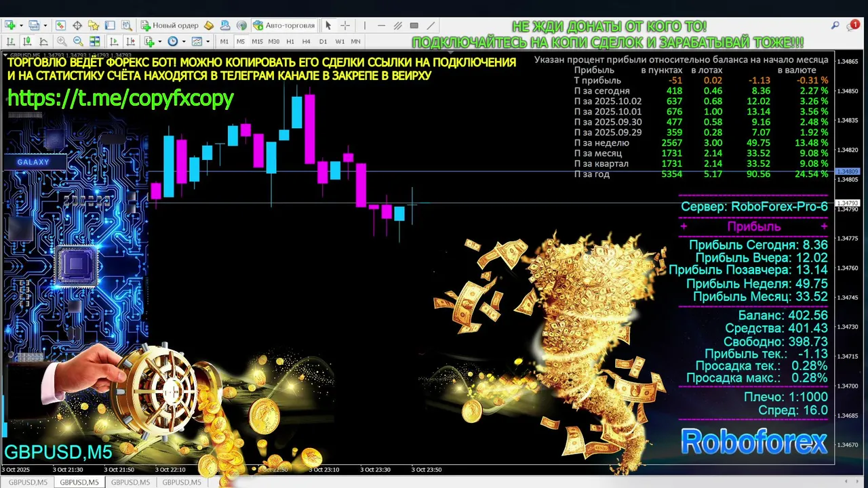Screen dimensions: 868x488
Task: Click the 'Свободно: 398.73' value
Action: [776, 342]
